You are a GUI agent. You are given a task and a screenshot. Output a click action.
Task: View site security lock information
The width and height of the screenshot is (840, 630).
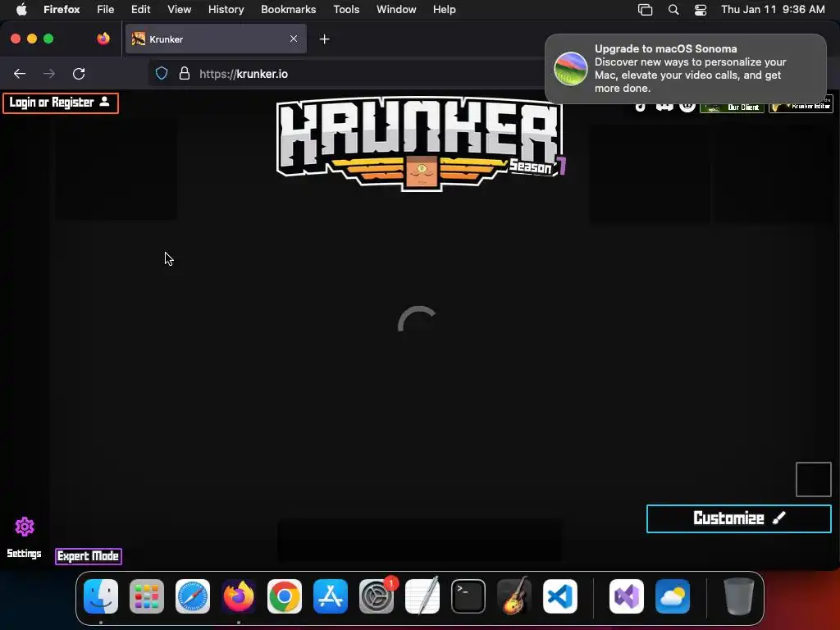point(185,74)
